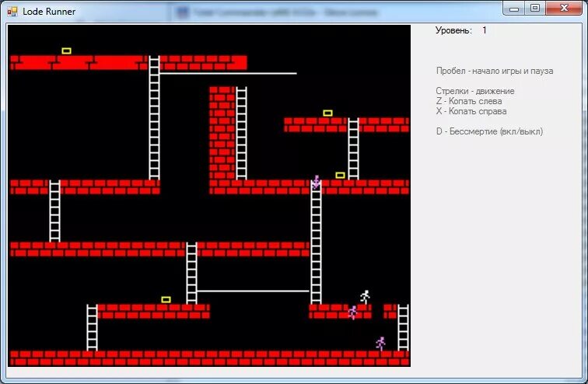Click the 'Lode Runner' window title text
This screenshot has height=384, width=588.
(x=49, y=12)
